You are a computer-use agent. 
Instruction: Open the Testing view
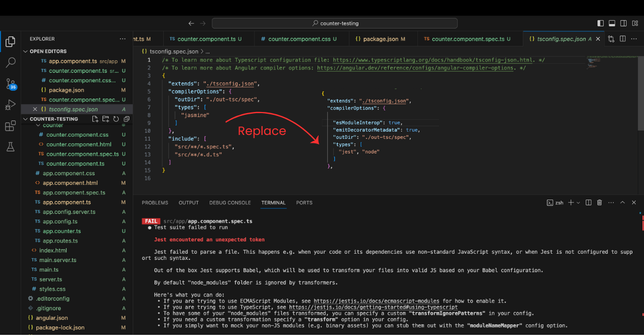[x=11, y=147]
